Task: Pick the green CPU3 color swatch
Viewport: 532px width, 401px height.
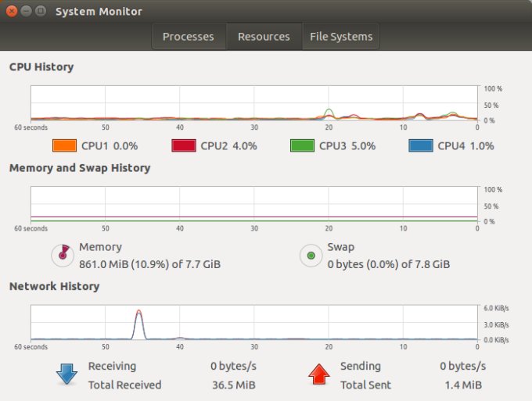Action: pyautogui.click(x=303, y=146)
